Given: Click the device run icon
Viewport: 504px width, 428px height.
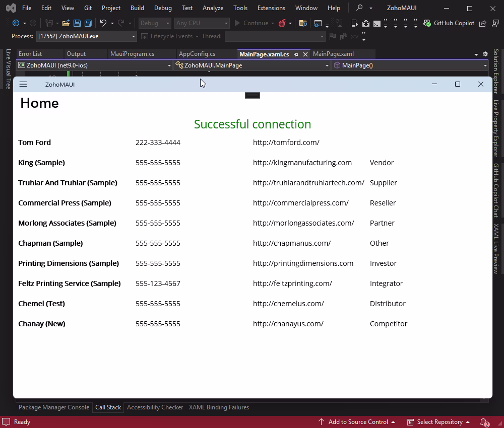Looking at the screenshot, I should pyautogui.click(x=354, y=23).
